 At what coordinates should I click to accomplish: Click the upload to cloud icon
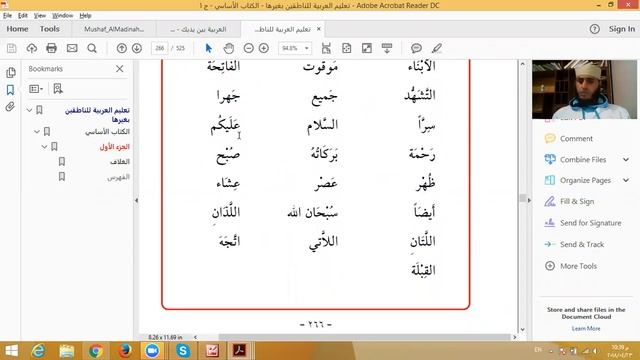pos(31,48)
